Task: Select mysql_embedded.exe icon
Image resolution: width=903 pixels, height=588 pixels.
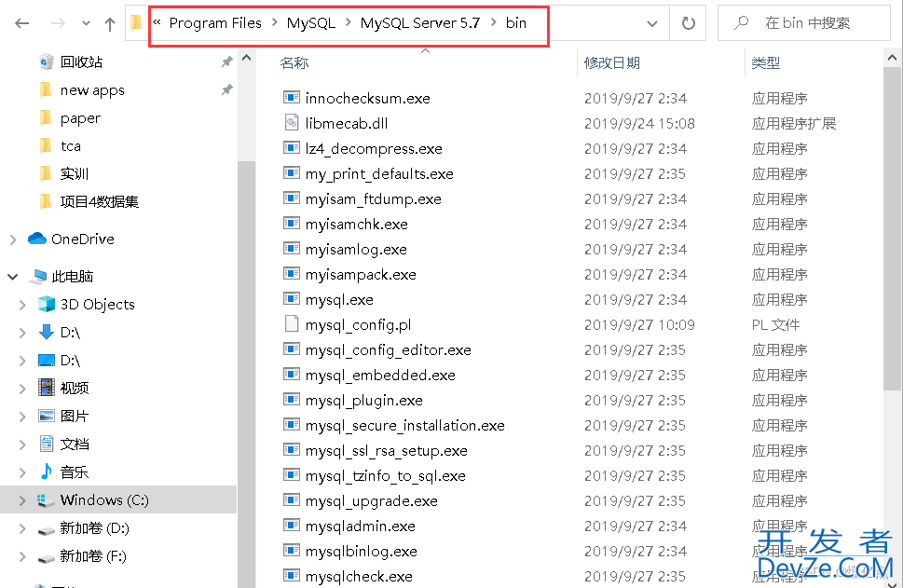Action: click(292, 375)
